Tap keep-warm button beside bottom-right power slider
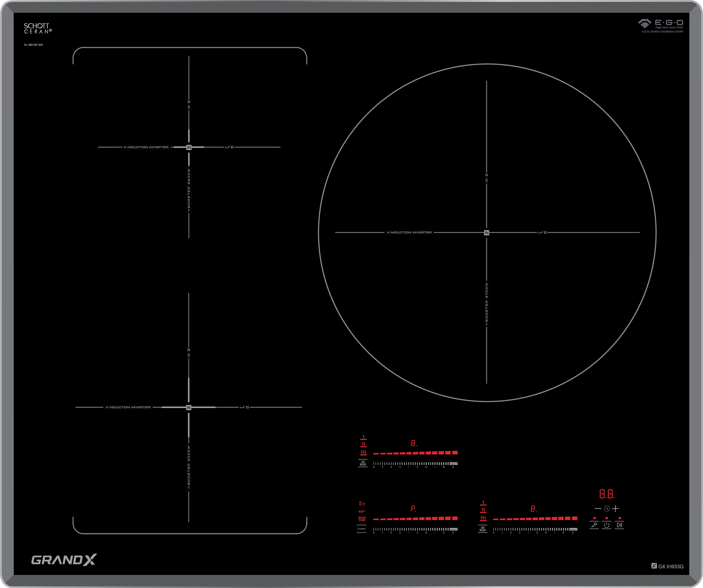703x588 pixels. coord(482,529)
